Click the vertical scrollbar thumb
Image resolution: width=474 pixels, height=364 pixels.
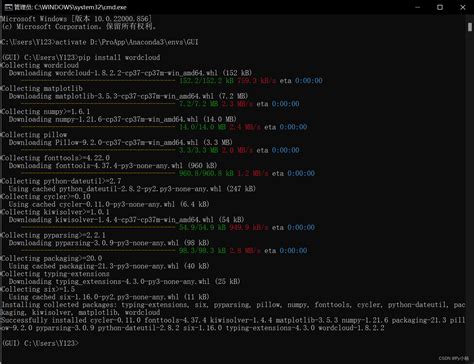(x=470, y=27)
